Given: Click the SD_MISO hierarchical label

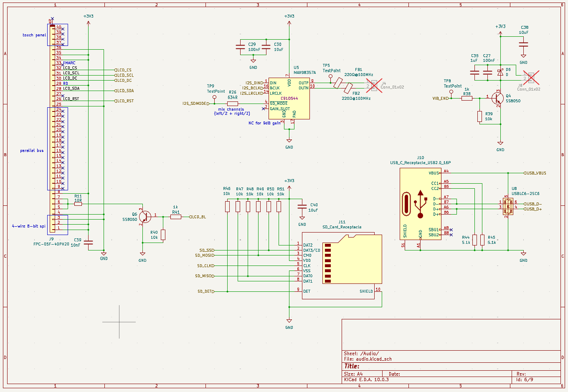Looking at the screenshot, I should tap(205, 276).
